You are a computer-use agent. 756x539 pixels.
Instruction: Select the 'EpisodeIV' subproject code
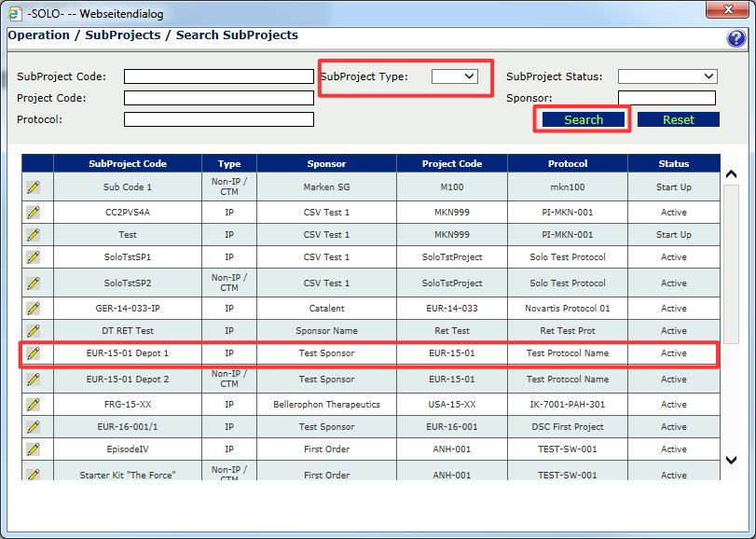point(128,449)
